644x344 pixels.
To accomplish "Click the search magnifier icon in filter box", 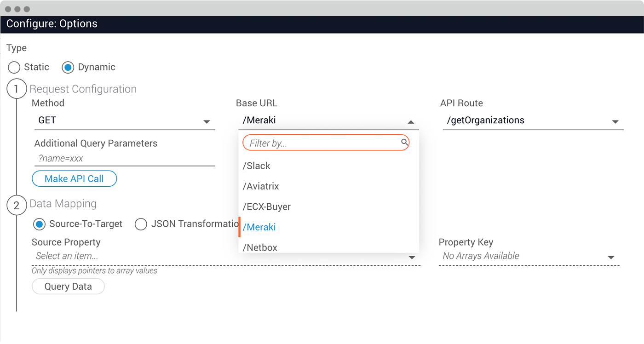I will 404,143.
